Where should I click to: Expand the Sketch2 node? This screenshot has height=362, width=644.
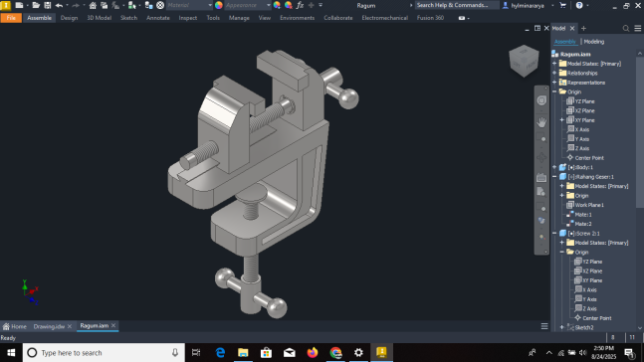(x=562, y=327)
